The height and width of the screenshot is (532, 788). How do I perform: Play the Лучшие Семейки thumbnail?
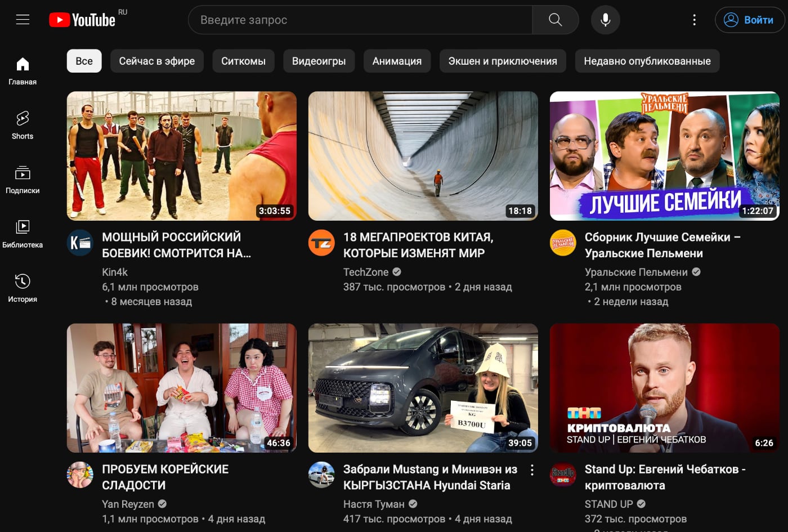(665, 156)
